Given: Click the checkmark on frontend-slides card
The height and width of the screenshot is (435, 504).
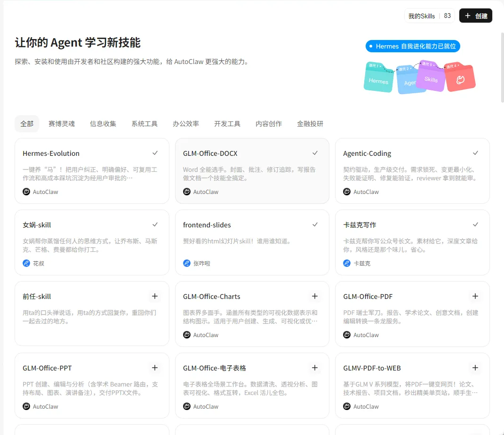Looking at the screenshot, I should 315,225.
